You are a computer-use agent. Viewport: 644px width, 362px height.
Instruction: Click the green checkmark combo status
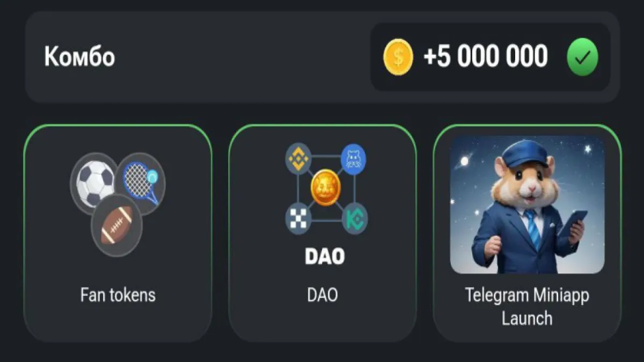pos(582,57)
